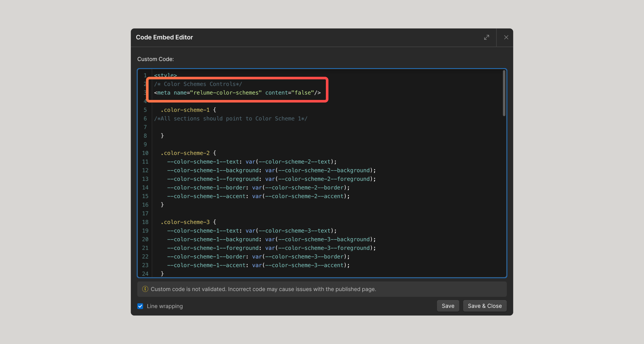
Task: Click the color-scheme-2--accent variable on line 15
Action: [x=304, y=196]
